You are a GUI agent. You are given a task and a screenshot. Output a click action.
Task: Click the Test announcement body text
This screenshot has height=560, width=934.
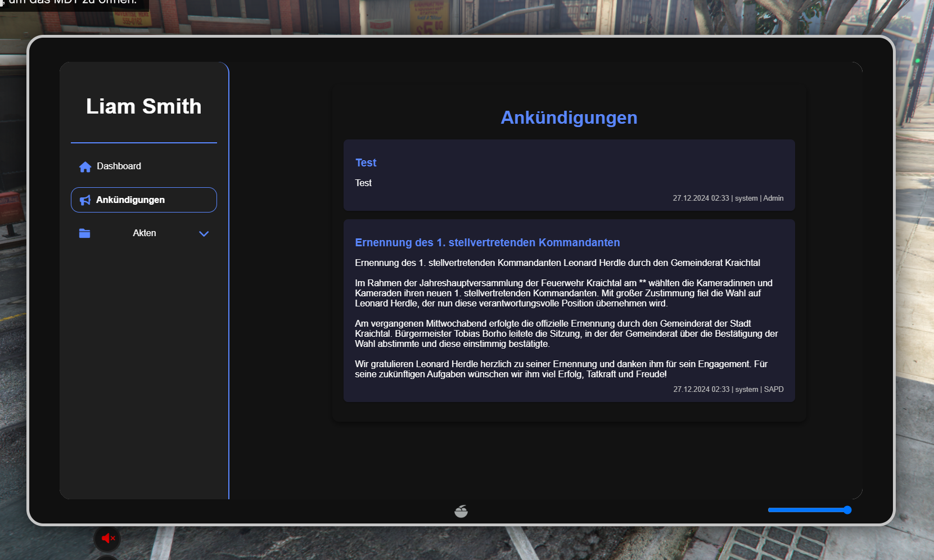pyautogui.click(x=363, y=183)
